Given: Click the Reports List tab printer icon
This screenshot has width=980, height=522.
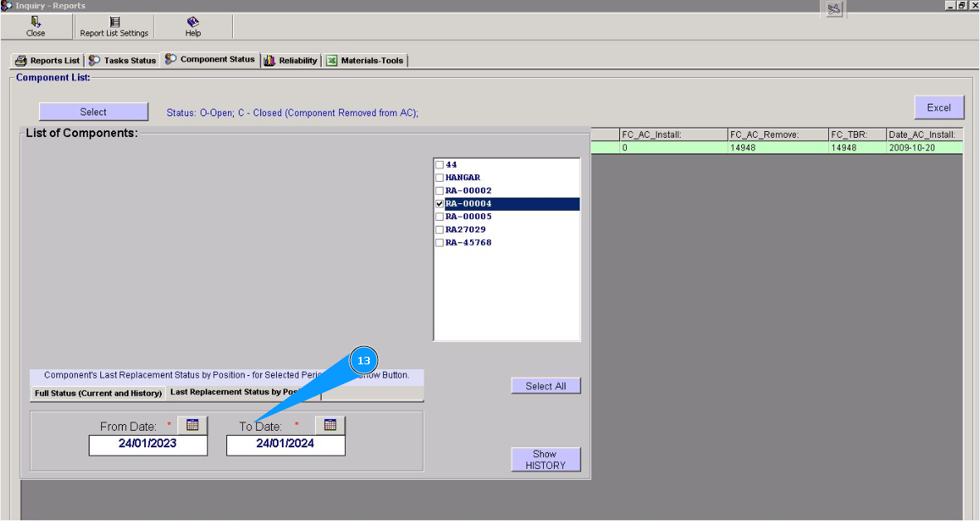Looking at the screenshot, I should [x=21, y=61].
